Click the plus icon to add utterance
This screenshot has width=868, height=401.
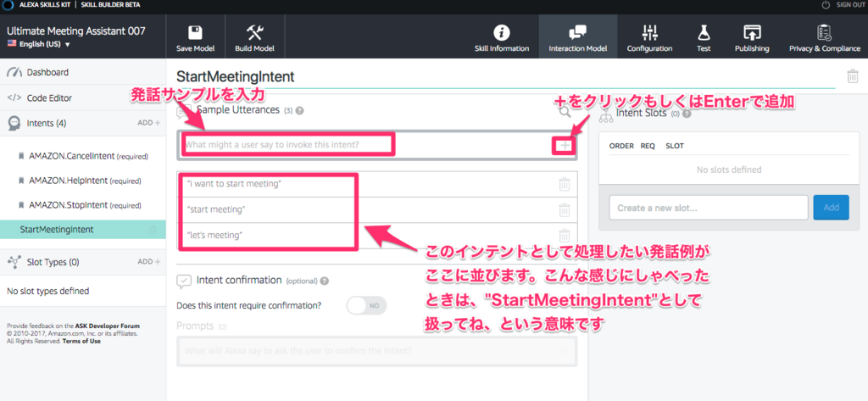click(x=565, y=146)
